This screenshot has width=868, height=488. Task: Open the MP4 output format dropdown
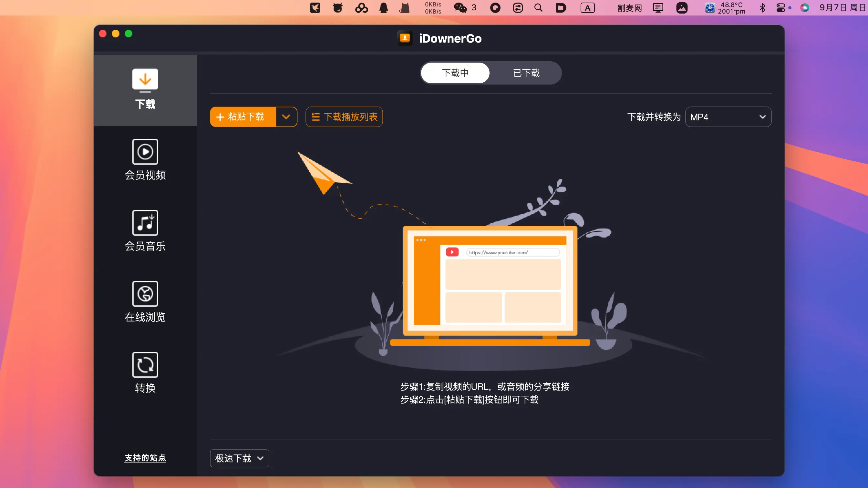(728, 117)
